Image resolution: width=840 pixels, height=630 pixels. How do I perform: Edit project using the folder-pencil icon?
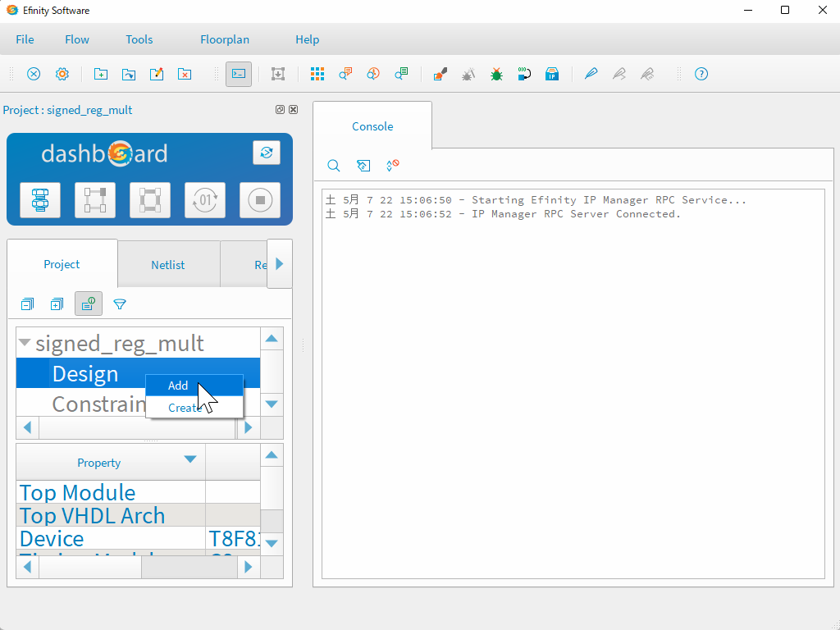[x=157, y=74]
